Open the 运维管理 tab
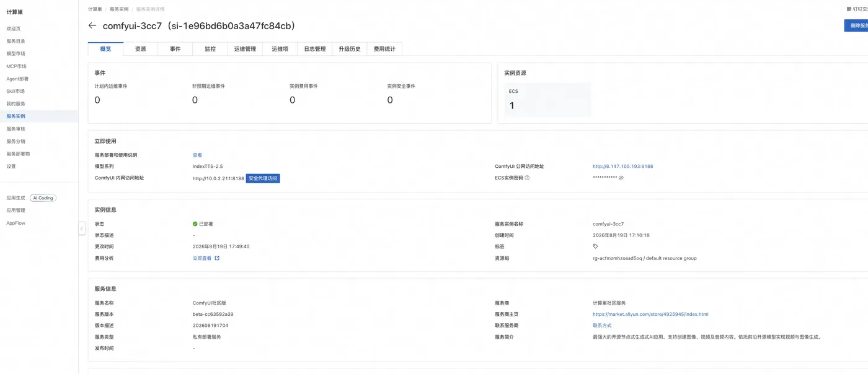The width and height of the screenshot is (868, 374). [x=245, y=49]
